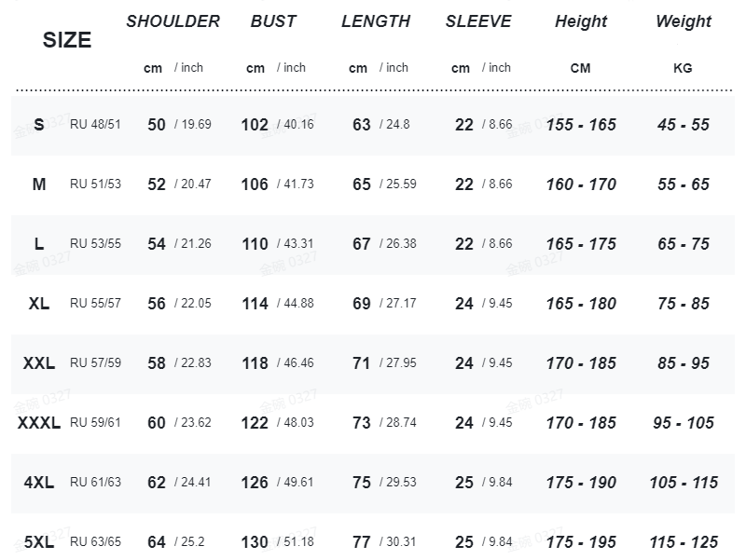Select the SLEEVE column header
The image size is (746, 560).
[x=478, y=21]
